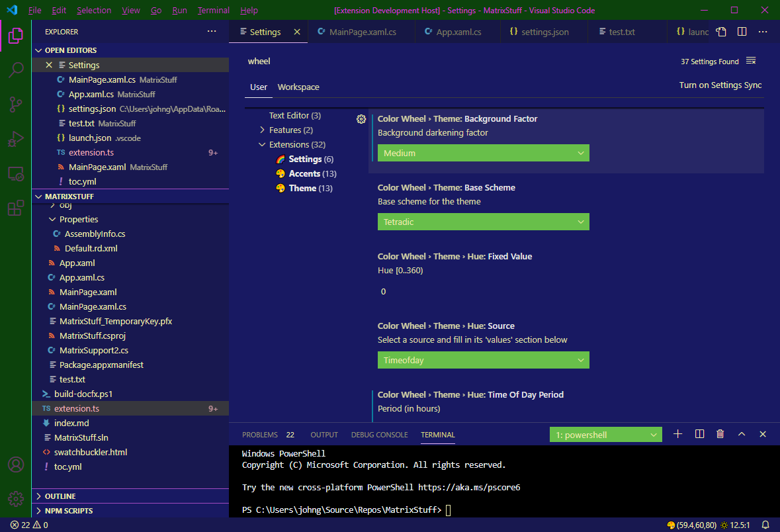Open launch.json in Open Editors
This screenshot has height=532, width=780.
coord(130,138)
